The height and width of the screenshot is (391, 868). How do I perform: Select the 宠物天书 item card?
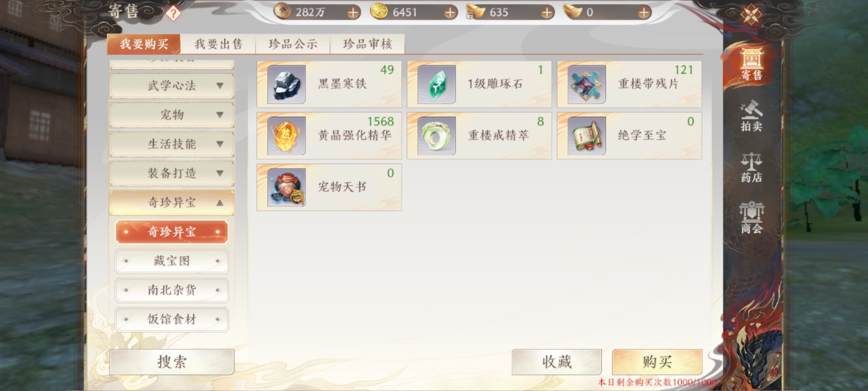pyautogui.click(x=329, y=187)
